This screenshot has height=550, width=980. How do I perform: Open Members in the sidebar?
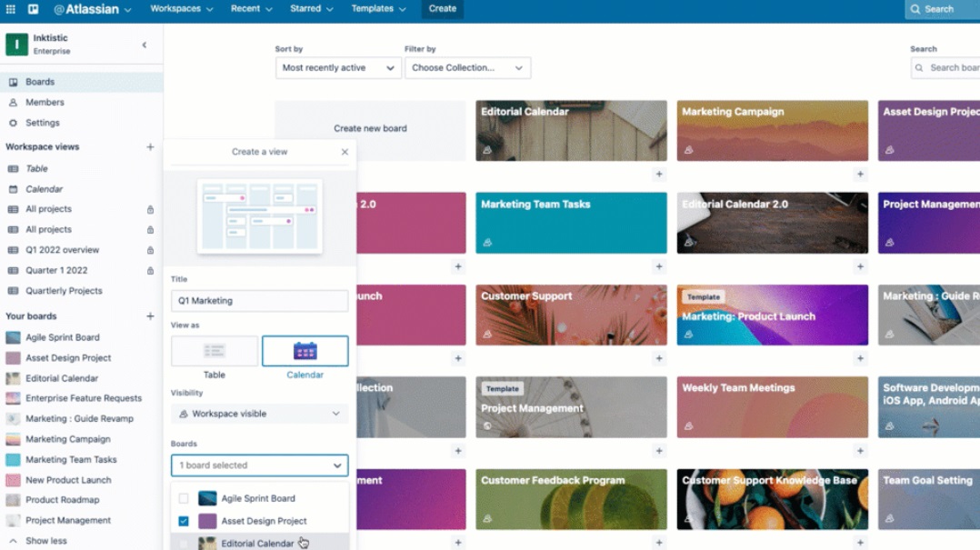click(81, 103)
